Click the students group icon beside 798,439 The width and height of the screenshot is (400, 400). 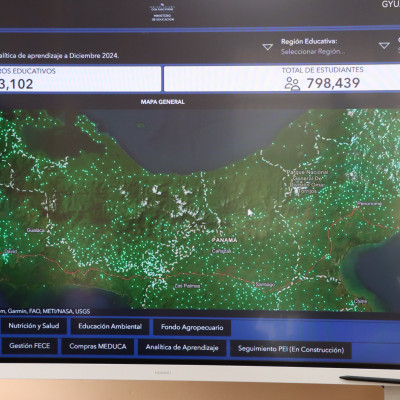pyautogui.click(x=292, y=84)
